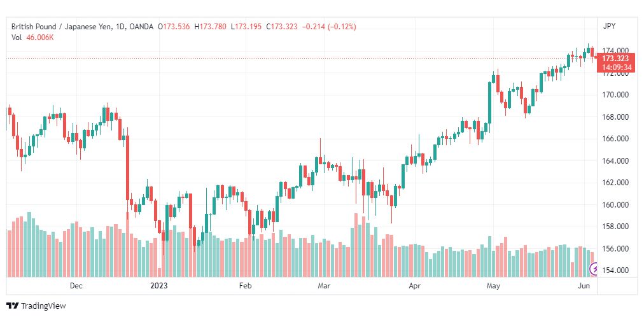
Task: Click the current price label 173.323
Action: [615, 59]
